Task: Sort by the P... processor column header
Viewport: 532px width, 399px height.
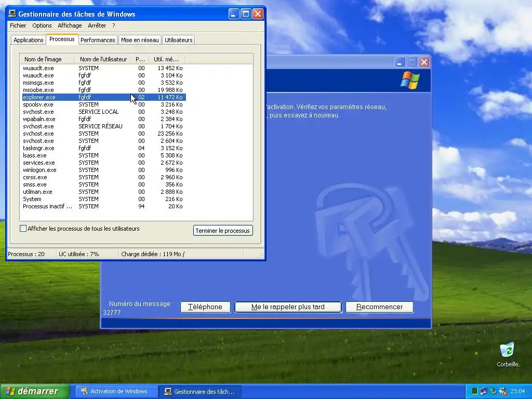Action: pyautogui.click(x=140, y=59)
